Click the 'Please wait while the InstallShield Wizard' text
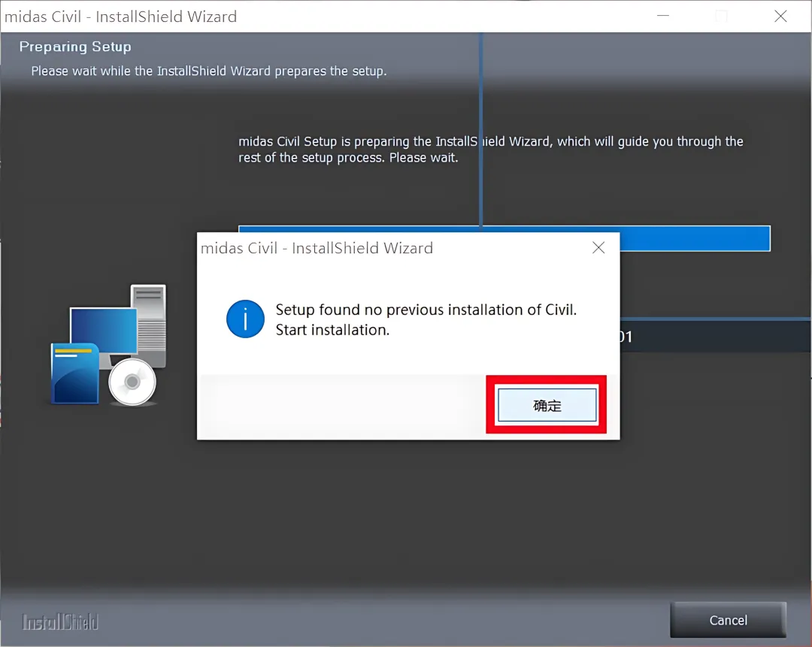Viewport: 812px width, 647px height. coord(209,71)
